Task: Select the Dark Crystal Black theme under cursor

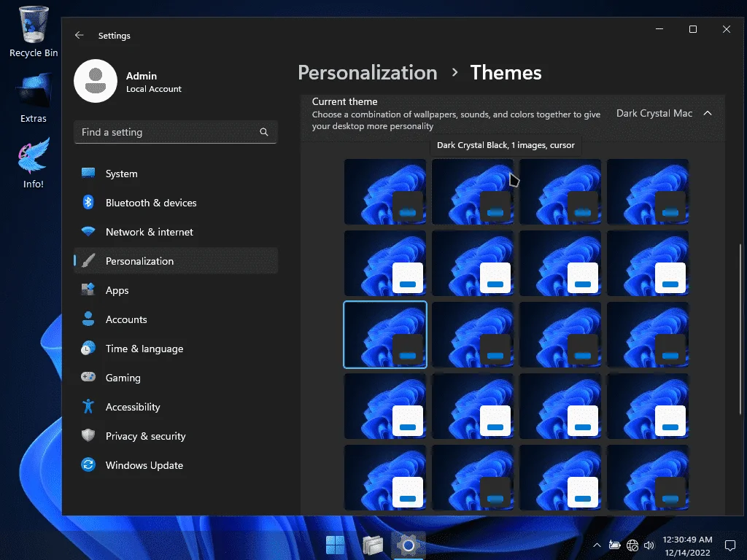Action: [473, 192]
